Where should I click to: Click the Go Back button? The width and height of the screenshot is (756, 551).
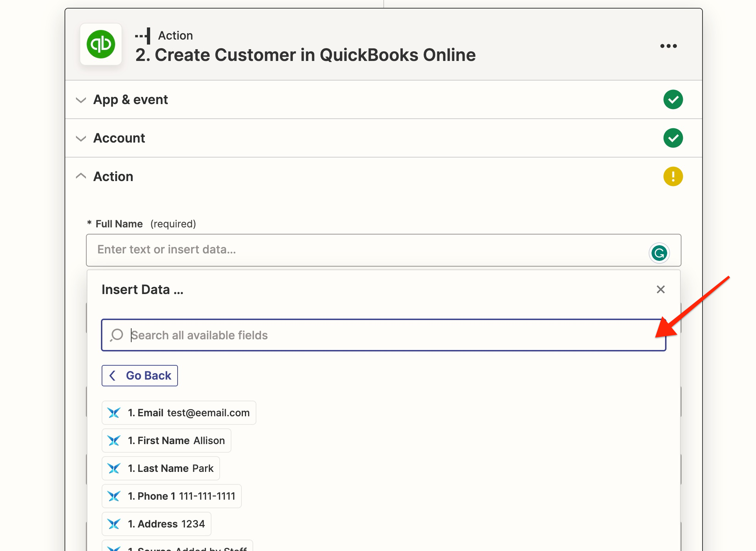pos(140,376)
